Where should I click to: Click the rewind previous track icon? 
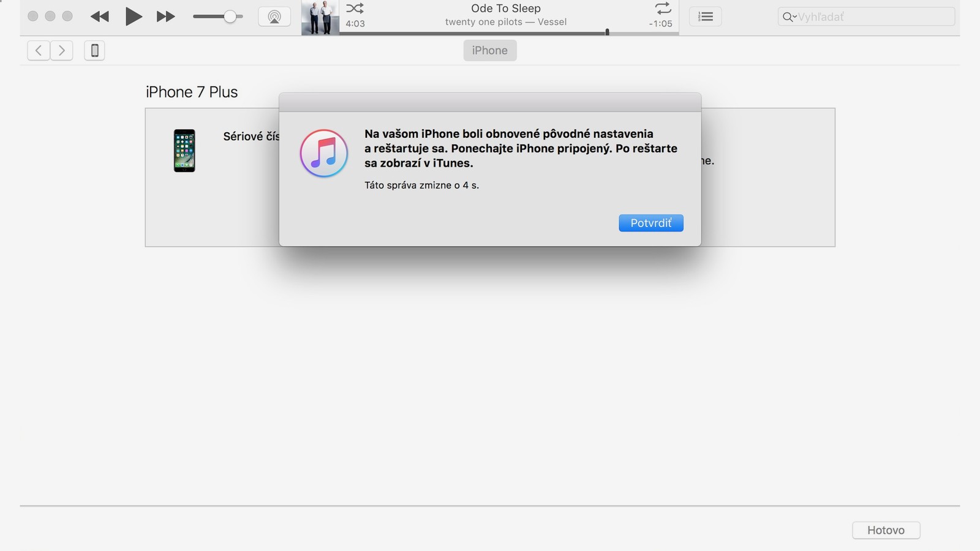[x=99, y=17]
